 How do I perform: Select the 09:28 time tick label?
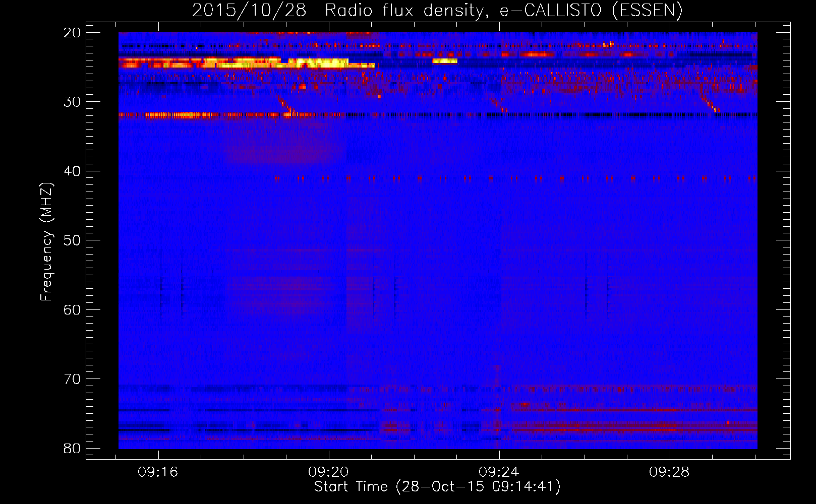[669, 472]
